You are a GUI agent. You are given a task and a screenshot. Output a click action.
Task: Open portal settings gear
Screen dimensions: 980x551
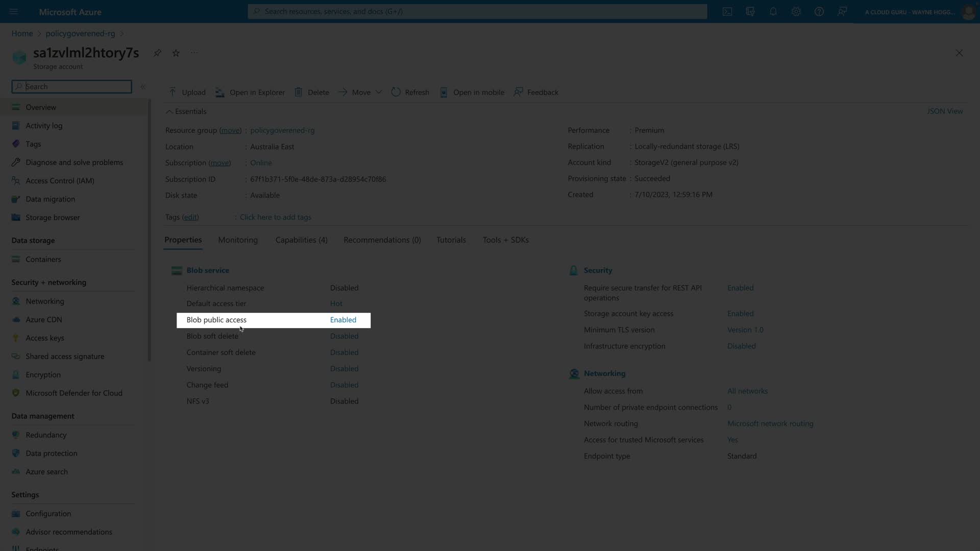[796, 11]
